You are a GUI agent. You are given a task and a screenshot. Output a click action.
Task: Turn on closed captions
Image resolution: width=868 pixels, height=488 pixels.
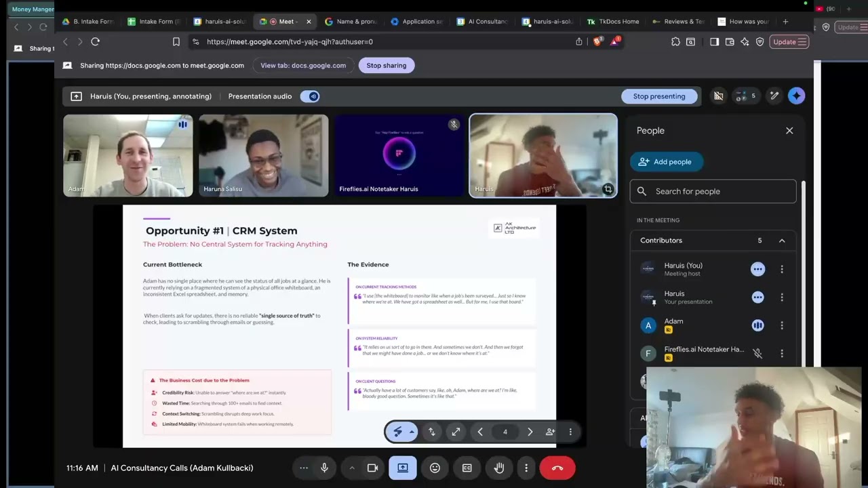(467, 468)
